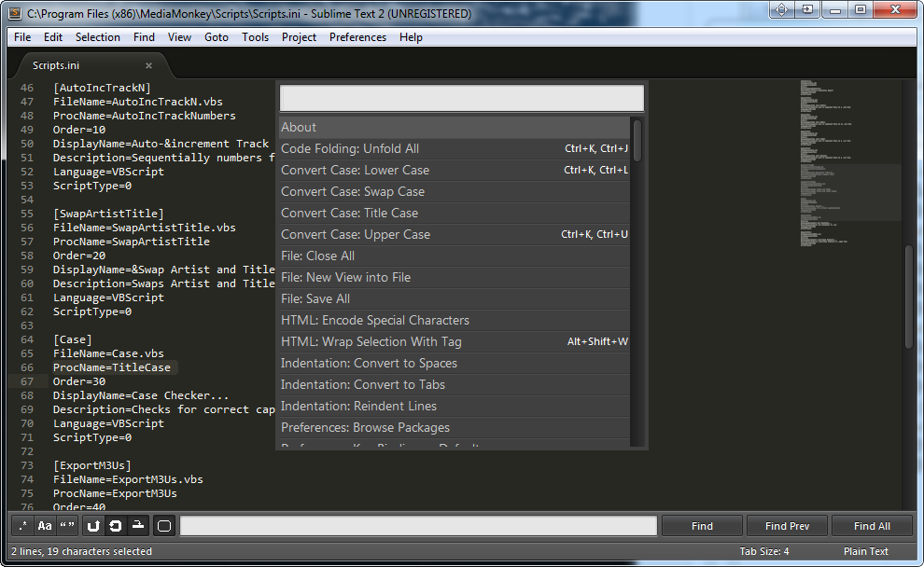This screenshot has width=924, height=567.
Task: Open the Tab Size: 4 selector
Action: [x=764, y=551]
